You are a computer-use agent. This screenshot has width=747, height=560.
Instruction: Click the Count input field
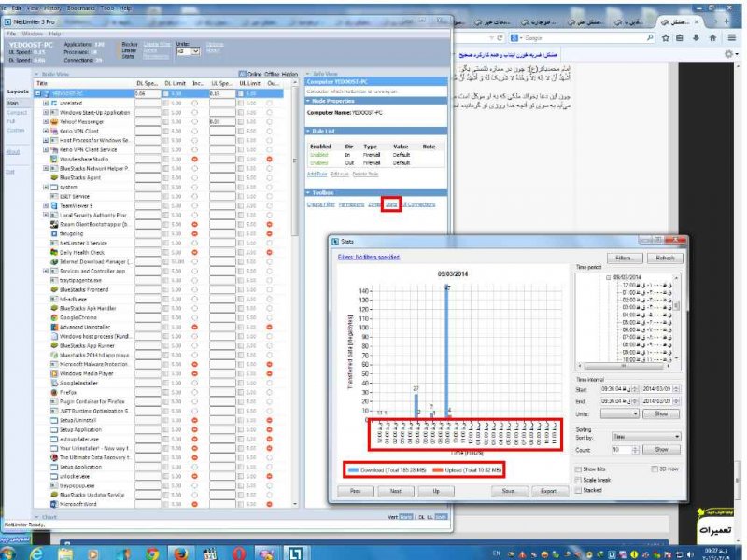pos(622,450)
